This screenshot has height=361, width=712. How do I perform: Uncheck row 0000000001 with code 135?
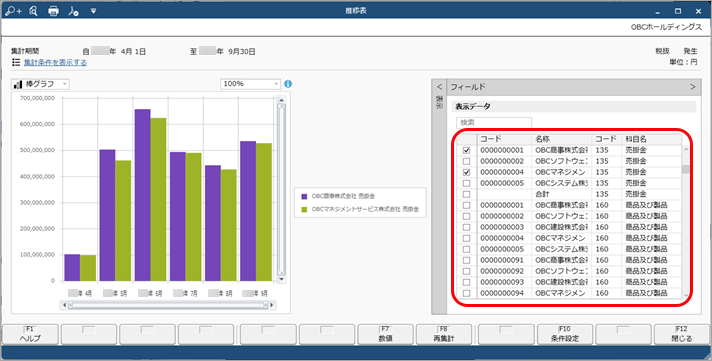[x=466, y=150]
